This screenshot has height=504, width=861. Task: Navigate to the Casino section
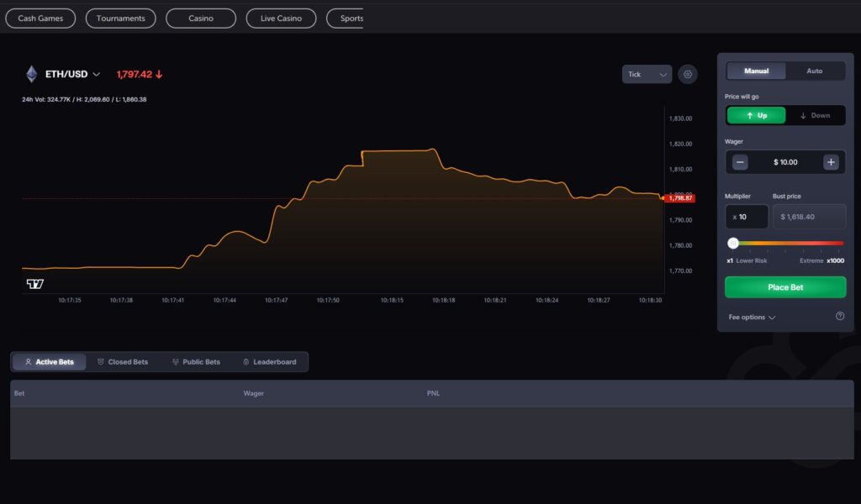(x=200, y=18)
